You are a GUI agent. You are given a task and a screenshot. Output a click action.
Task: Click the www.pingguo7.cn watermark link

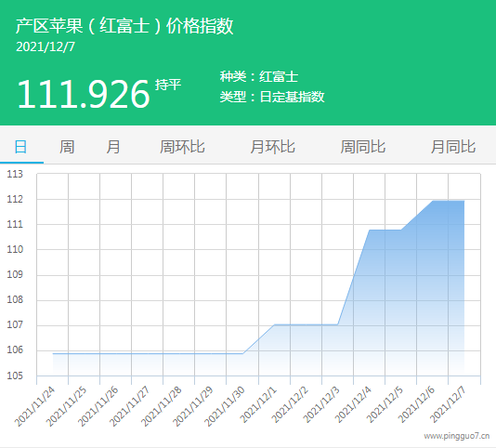457,436
